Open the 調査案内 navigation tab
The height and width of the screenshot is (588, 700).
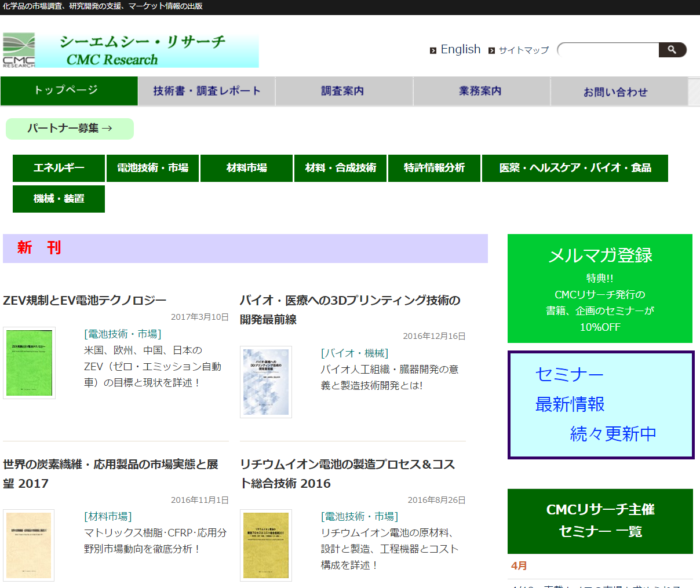click(344, 91)
